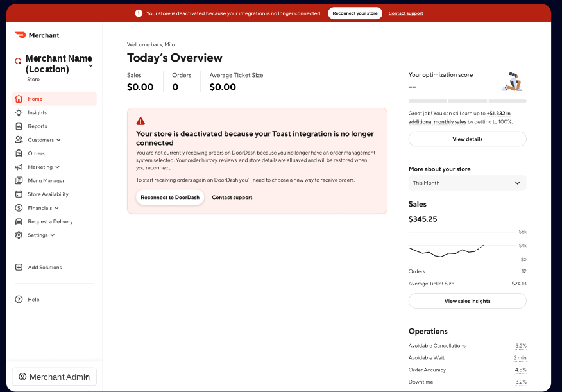Click Contact support in the top banner
562x392 pixels.
pos(405,13)
